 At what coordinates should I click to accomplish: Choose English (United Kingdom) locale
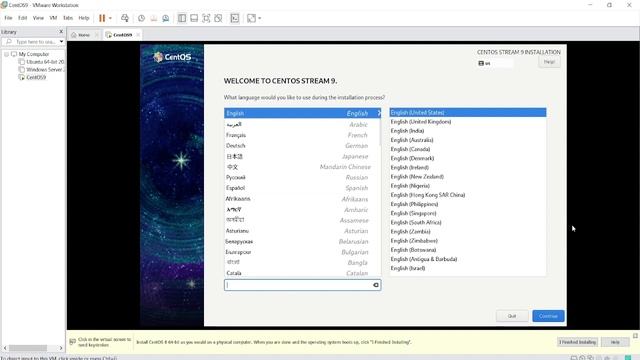point(468,122)
